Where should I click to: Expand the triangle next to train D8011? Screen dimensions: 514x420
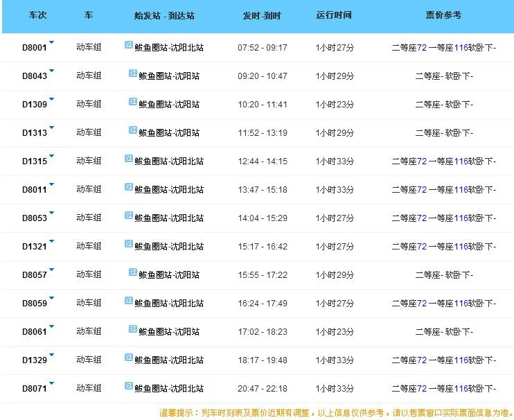pyautogui.click(x=51, y=185)
